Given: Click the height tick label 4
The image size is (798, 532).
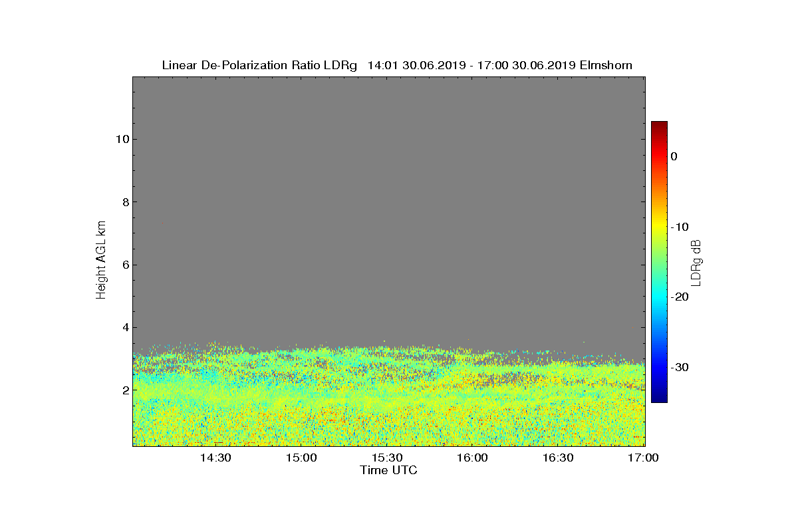Looking at the screenshot, I should [124, 327].
